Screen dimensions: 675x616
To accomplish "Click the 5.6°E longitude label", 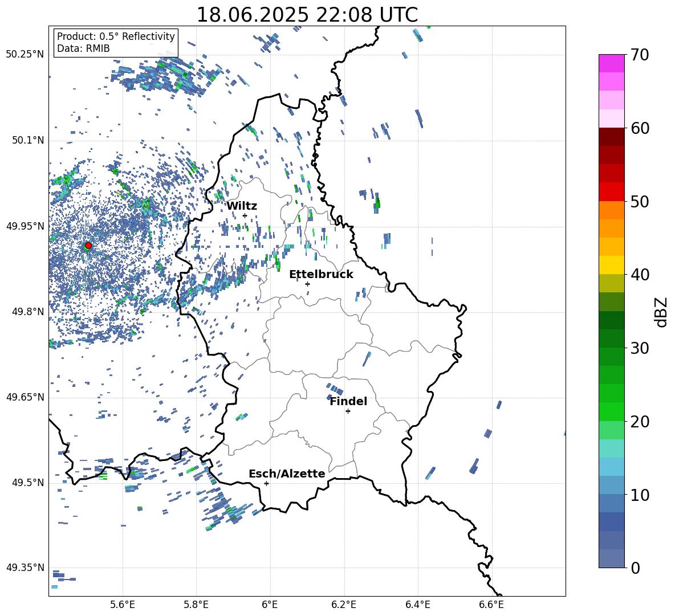I will coord(123,605).
